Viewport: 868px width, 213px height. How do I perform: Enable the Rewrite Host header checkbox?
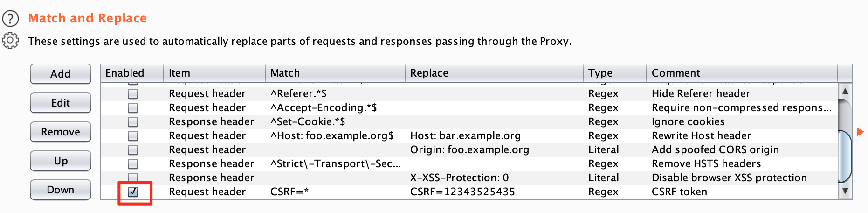point(133,136)
